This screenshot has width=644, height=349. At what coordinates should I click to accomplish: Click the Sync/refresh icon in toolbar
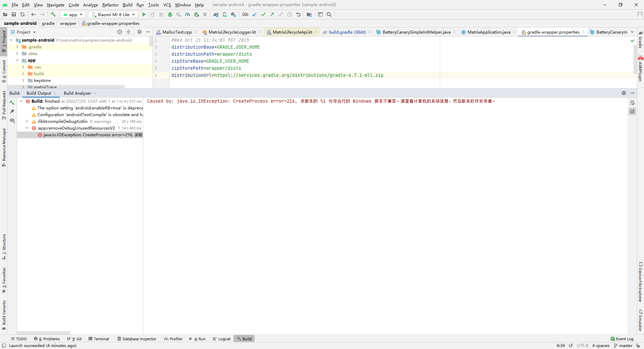click(x=22, y=14)
